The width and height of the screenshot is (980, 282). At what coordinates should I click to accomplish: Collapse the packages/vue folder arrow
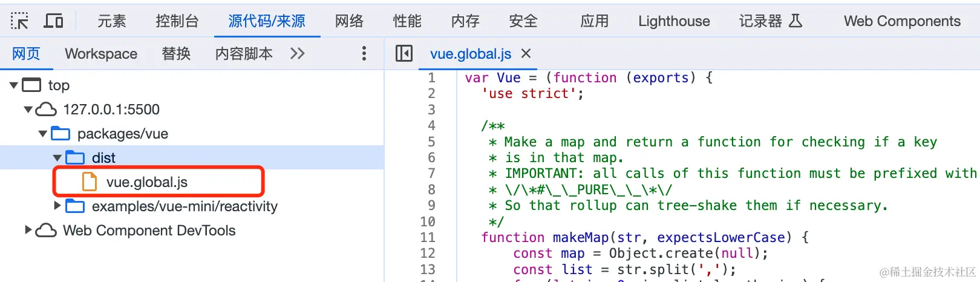tap(42, 134)
